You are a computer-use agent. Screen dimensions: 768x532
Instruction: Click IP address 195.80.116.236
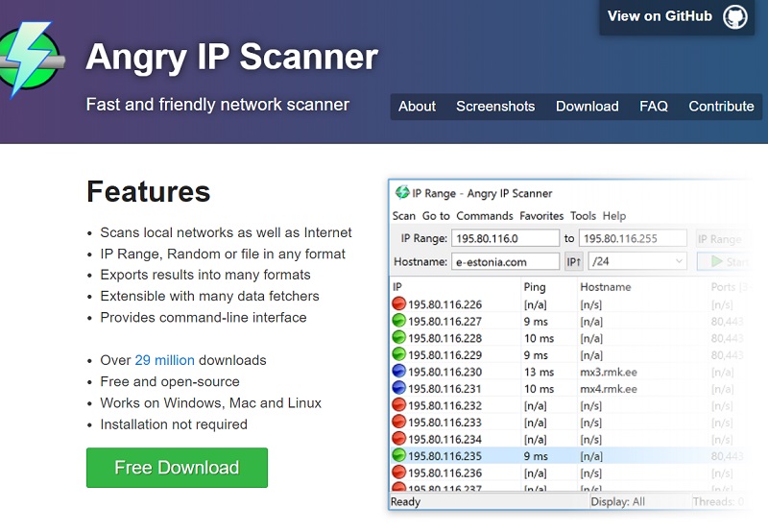click(444, 472)
